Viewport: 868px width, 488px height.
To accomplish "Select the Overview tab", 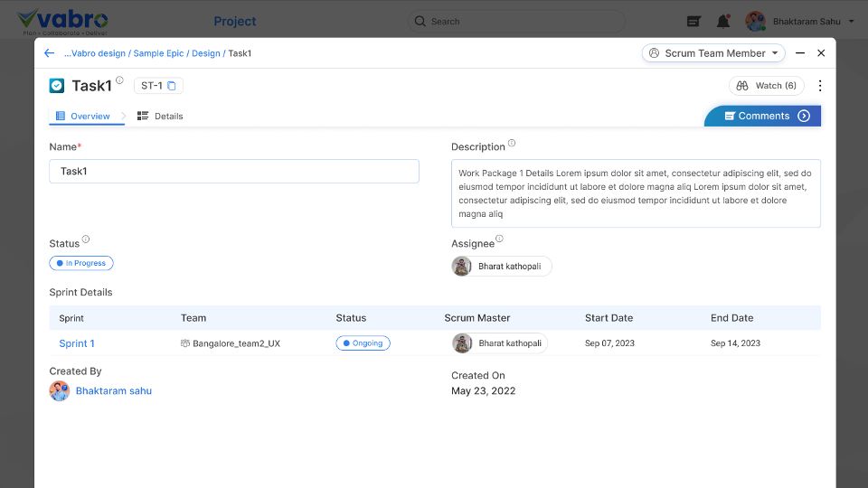I will click(x=82, y=116).
